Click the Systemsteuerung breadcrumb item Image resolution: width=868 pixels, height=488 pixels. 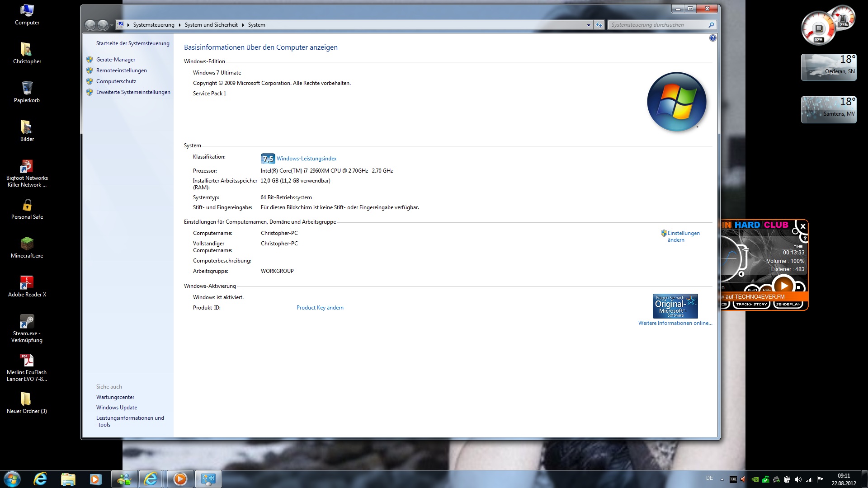tap(153, 25)
